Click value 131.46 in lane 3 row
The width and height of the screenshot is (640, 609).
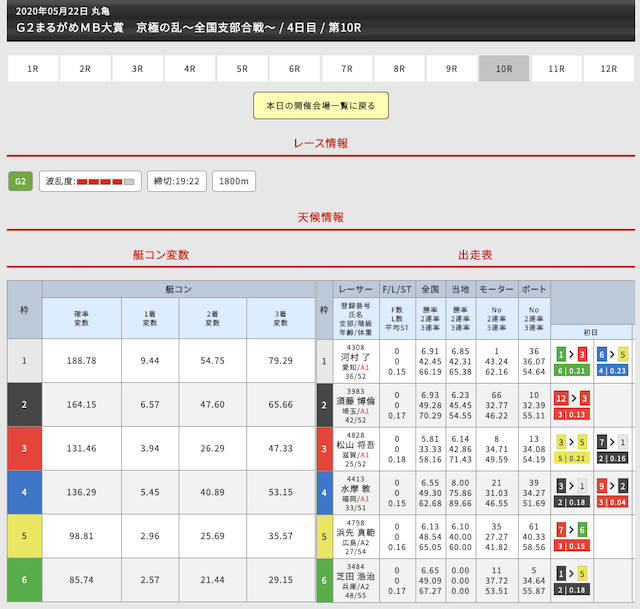[82, 448]
